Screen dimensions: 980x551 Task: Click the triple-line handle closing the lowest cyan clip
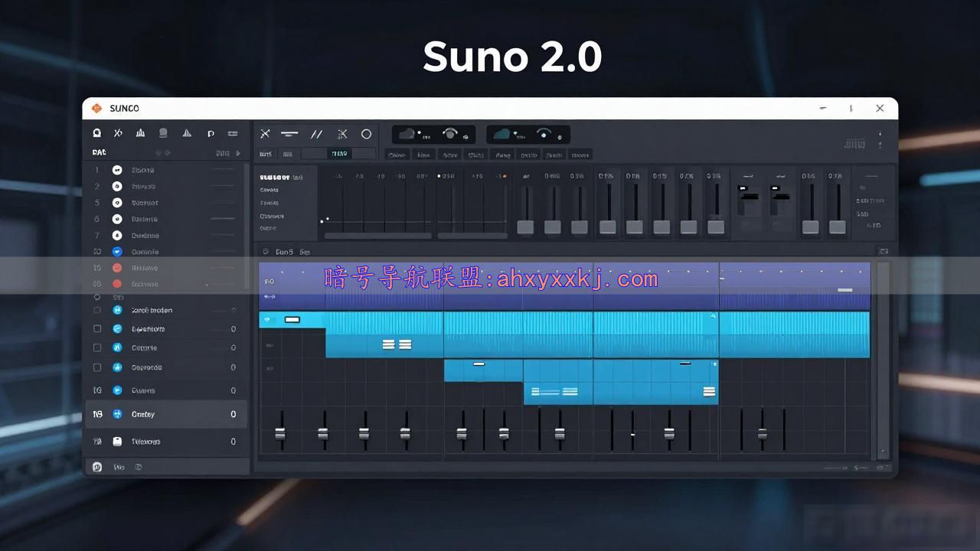click(x=710, y=392)
